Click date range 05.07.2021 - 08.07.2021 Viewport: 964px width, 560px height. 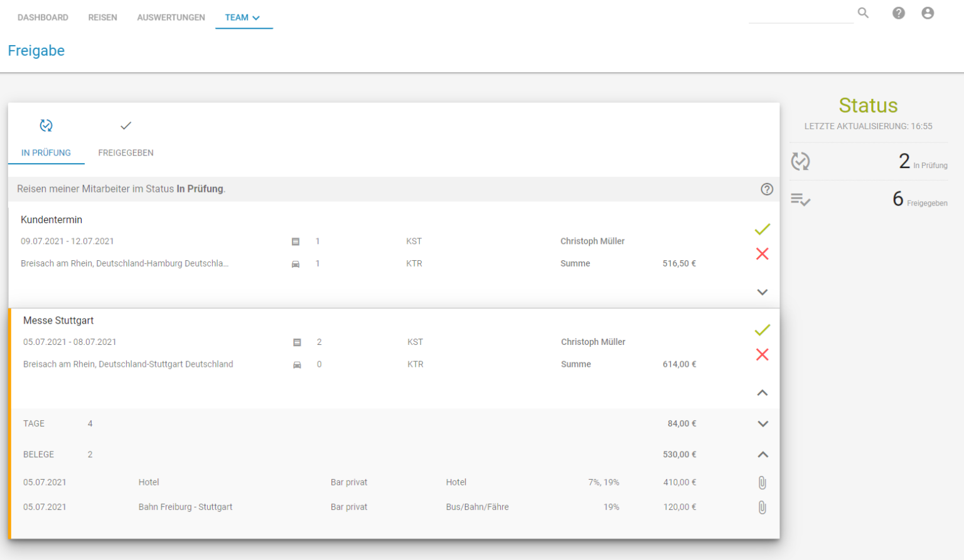pos(70,342)
